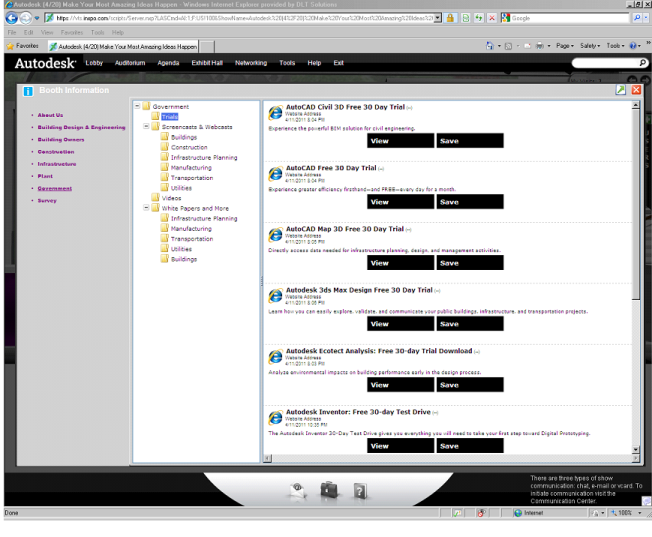Open Building Design & Engineering link
The height and width of the screenshot is (537, 652).
point(82,127)
